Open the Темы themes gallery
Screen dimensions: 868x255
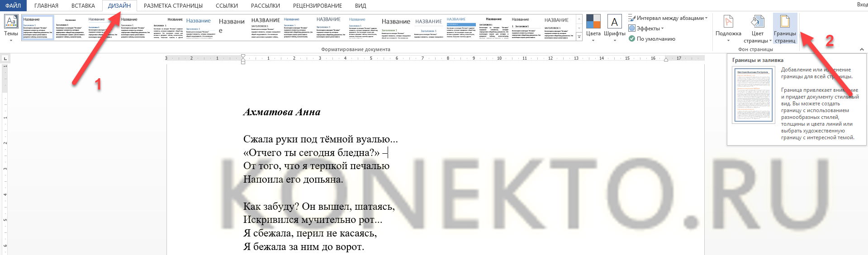click(x=11, y=27)
